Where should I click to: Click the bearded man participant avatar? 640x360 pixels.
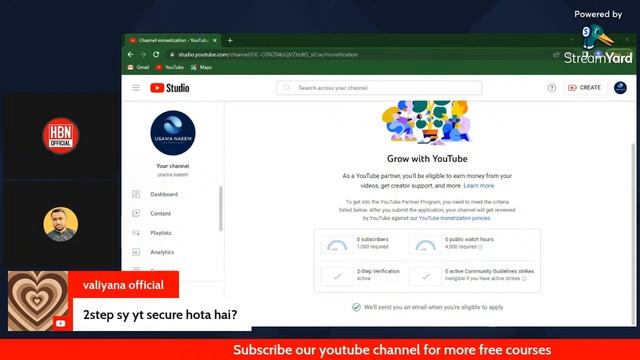click(61, 224)
